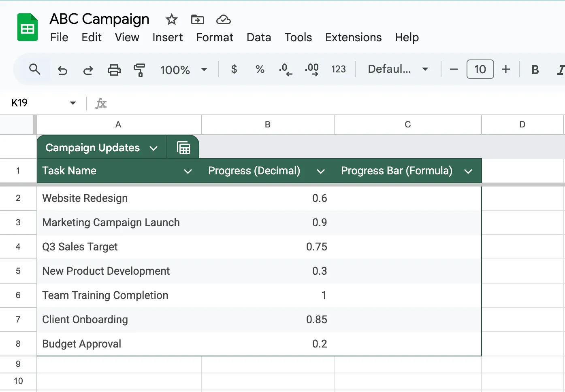Image resolution: width=565 pixels, height=392 pixels.
Task: Select row 5 header
Action: coord(18,271)
